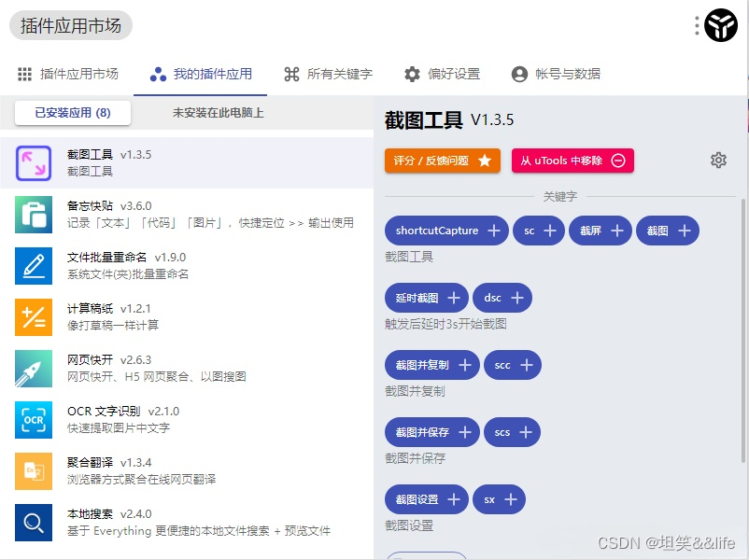Click the 文件批量重命名 pencil icon
Viewport: 749px width, 560px height.
click(34, 266)
